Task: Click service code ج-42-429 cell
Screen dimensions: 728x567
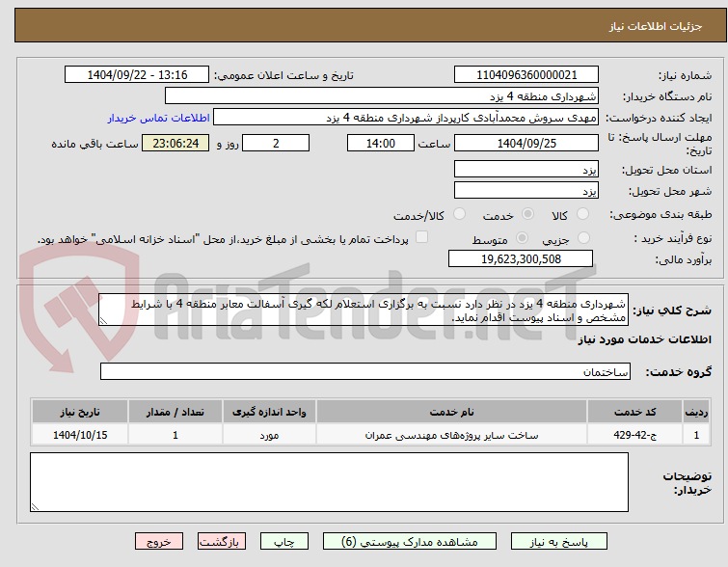Action: (x=634, y=435)
